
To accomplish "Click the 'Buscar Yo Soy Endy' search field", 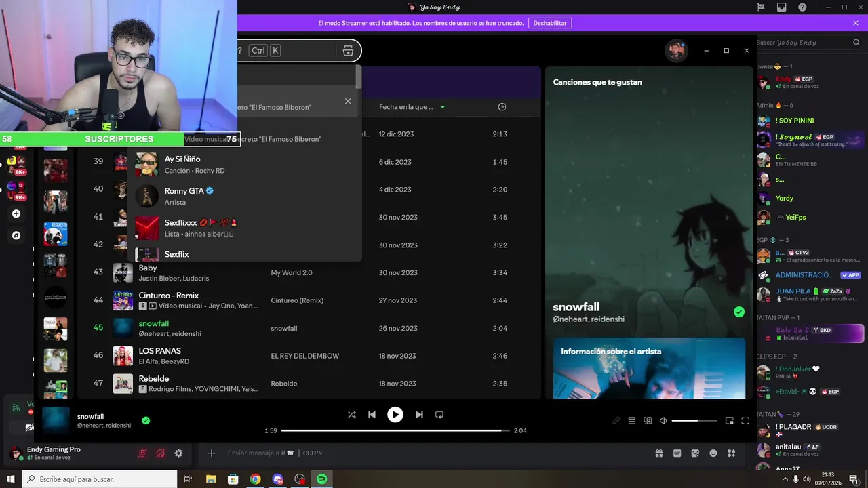I will [808, 43].
